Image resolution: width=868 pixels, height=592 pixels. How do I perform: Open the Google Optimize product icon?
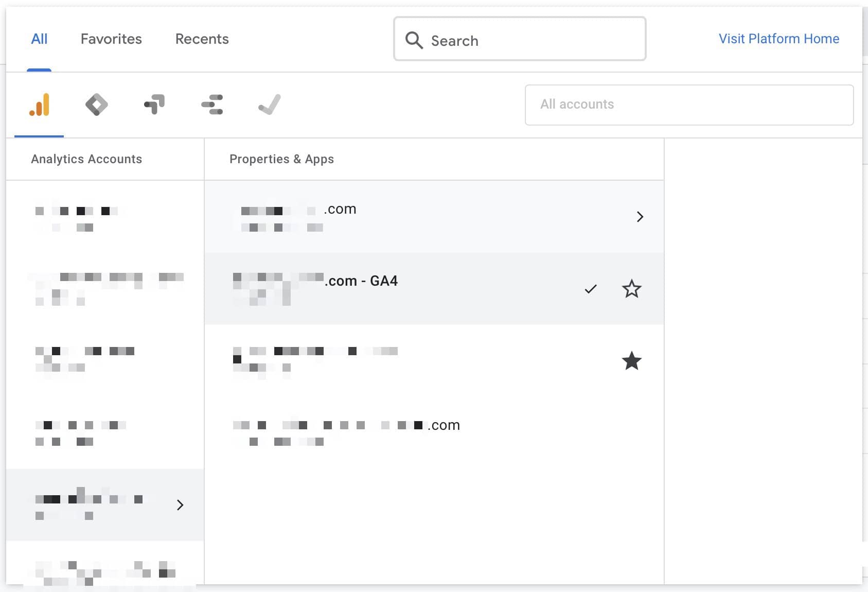pyautogui.click(x=153, y=105)
